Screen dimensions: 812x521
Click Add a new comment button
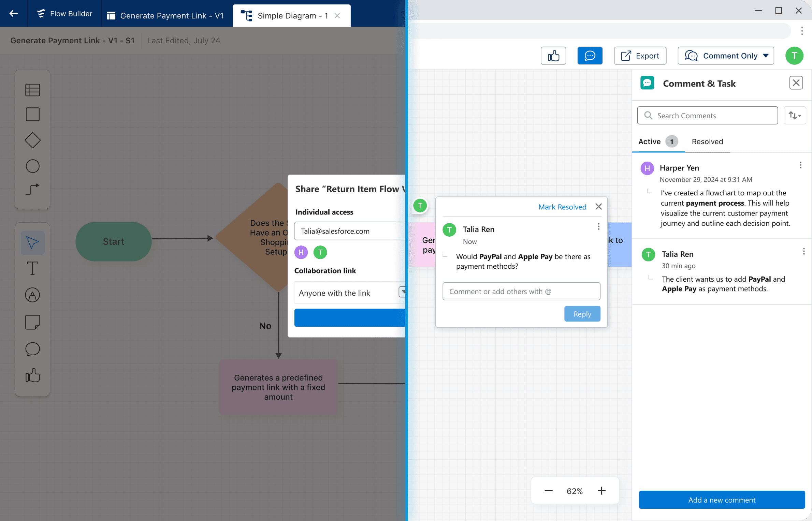(x=721, y=500)
